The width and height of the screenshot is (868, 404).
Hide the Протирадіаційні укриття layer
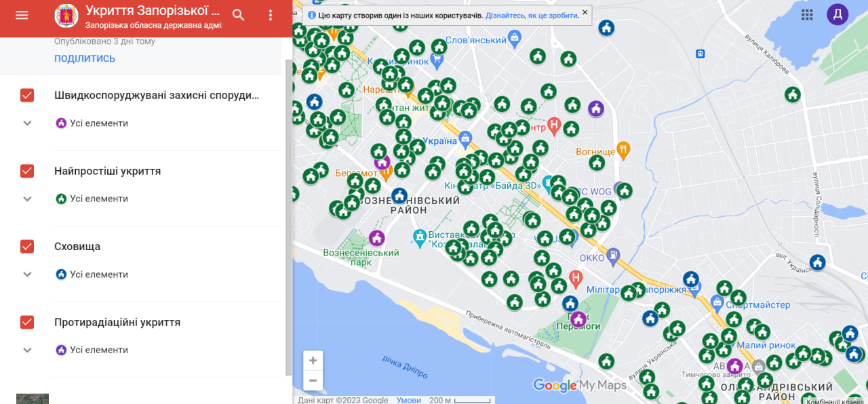27,322
